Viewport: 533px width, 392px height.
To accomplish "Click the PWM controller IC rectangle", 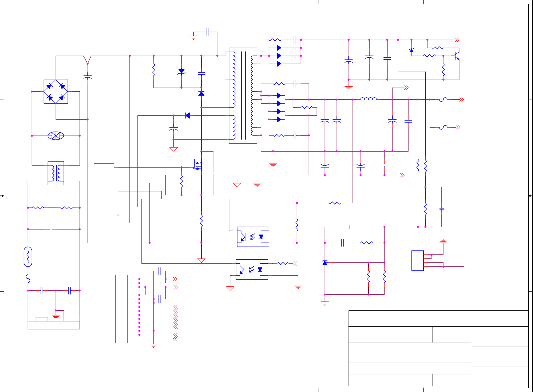I will [x=104, y=195].
